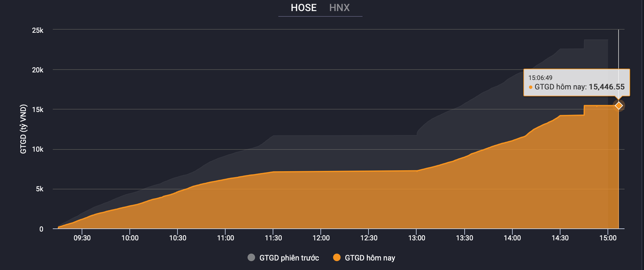This screenshot has width=644, height=270.
Task: Click the 15:00 time axis label
Action: point(608,238)
